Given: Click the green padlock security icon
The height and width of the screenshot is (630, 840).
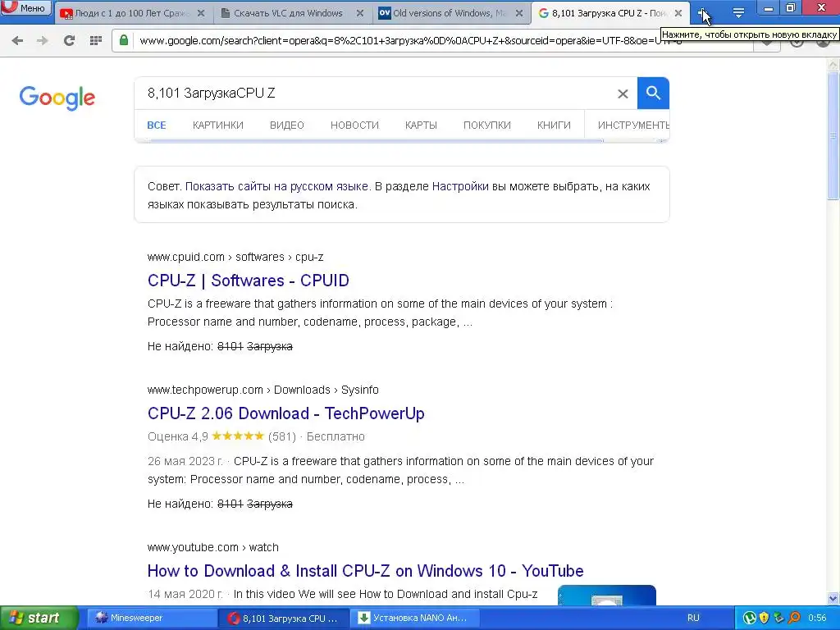Looking at the screenshot, I should pyautogui.click(x=124, y=40).
